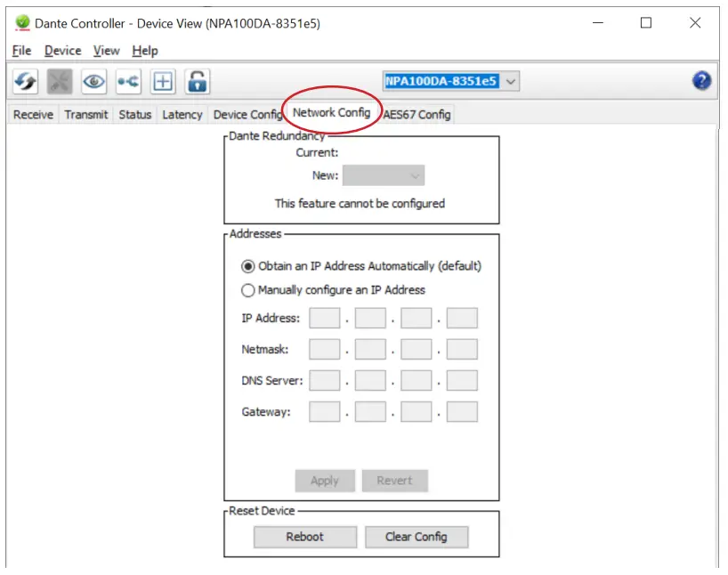Viewport: 728px width, 575px height.
Task: Open the Help menu
Action: tap(145, 51)
